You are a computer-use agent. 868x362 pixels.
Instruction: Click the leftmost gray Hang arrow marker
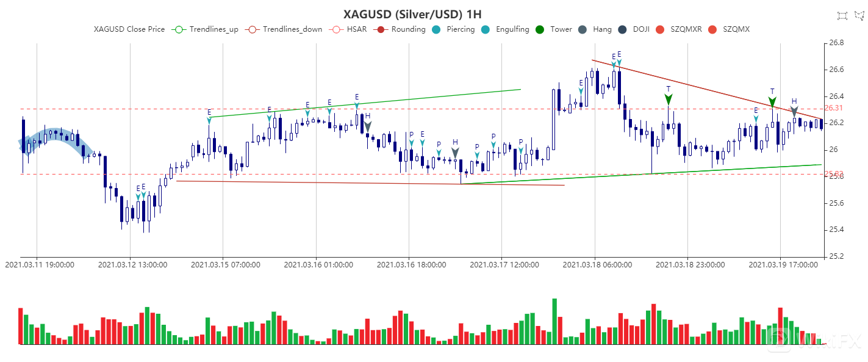(x=367, y=126)
